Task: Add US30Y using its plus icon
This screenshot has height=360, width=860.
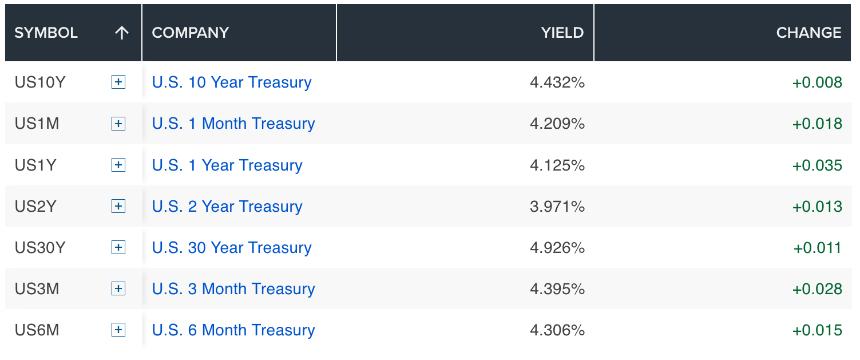Action: click(118, 248)
